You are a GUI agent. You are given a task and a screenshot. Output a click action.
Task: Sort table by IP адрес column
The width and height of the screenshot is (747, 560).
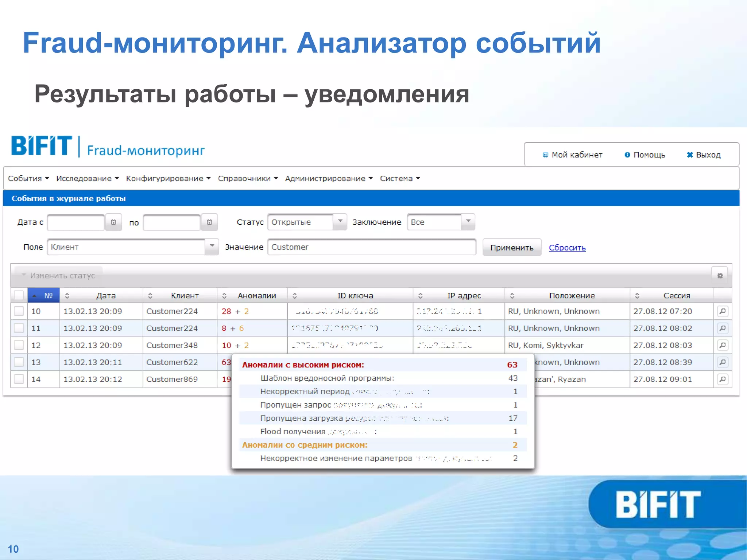pos(459,295)
